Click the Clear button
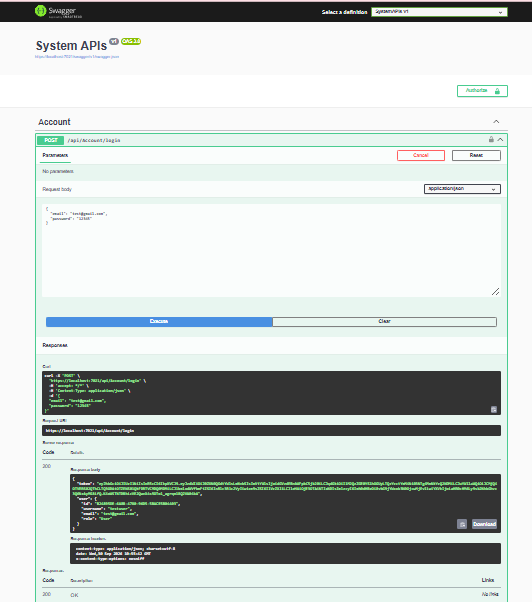 click(384, 322)
